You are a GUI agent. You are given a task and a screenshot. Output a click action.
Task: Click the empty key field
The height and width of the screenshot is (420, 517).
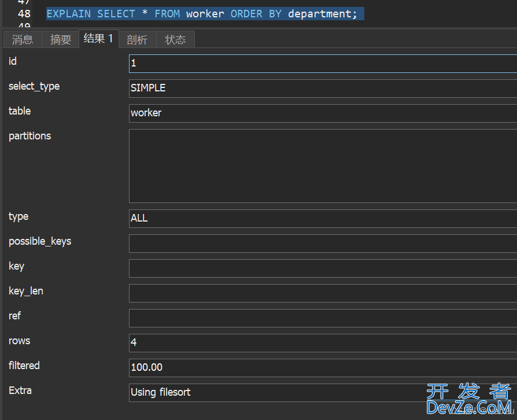coord(323,268)
